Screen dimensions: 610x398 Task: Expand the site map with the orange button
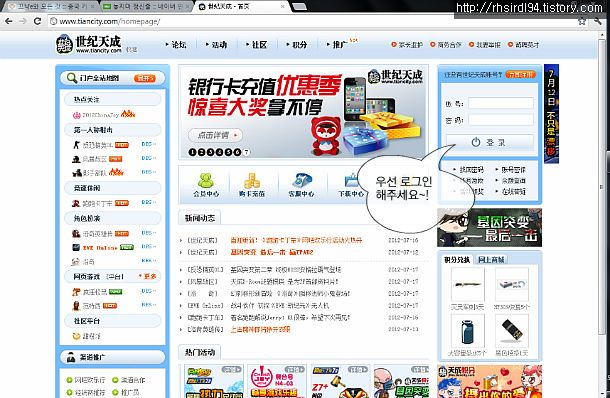click(144, 78)
